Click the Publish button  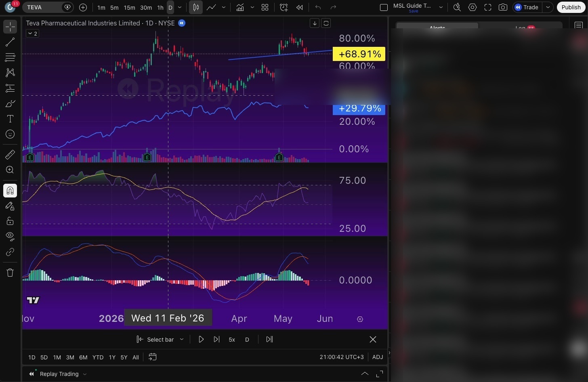tap(571, 7)
